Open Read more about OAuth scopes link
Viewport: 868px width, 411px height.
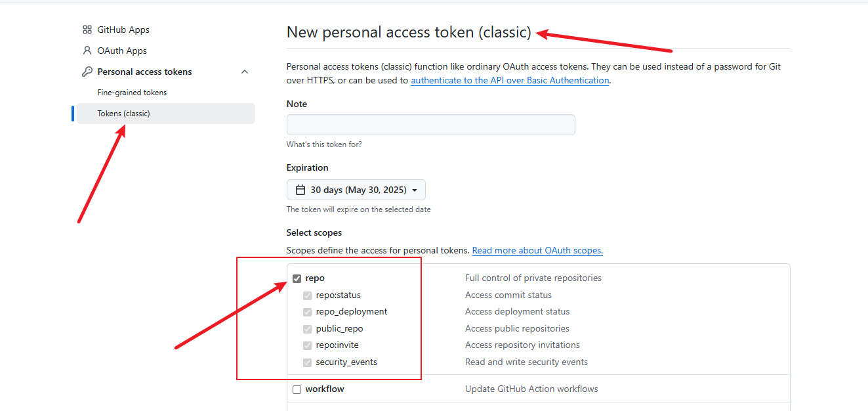(x=537, y=250)
